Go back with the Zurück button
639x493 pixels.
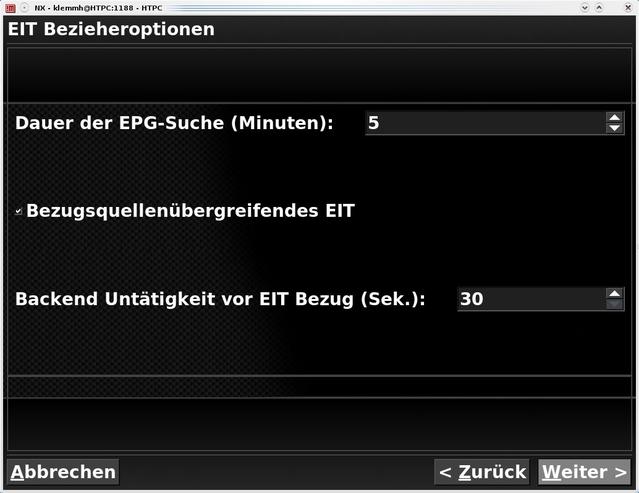[482, 472]
